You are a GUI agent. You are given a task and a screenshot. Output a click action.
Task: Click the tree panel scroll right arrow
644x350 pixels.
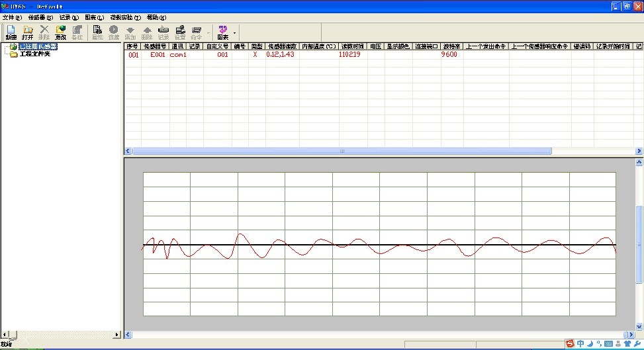tap(116, 335)
